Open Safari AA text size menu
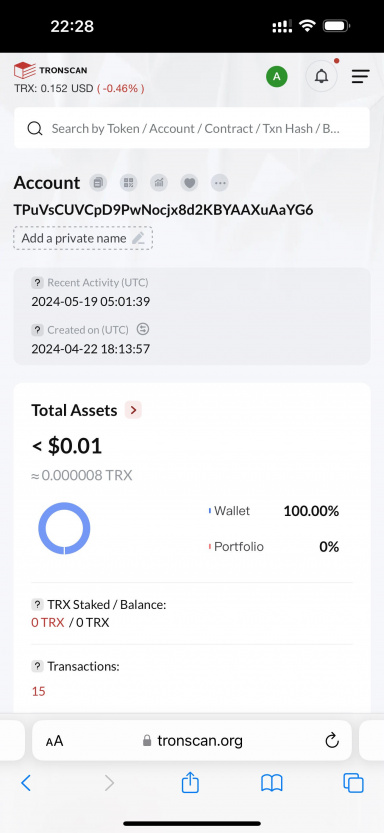Image resolution: width=384 pixels, height=833 pixels. pos(55,741)
